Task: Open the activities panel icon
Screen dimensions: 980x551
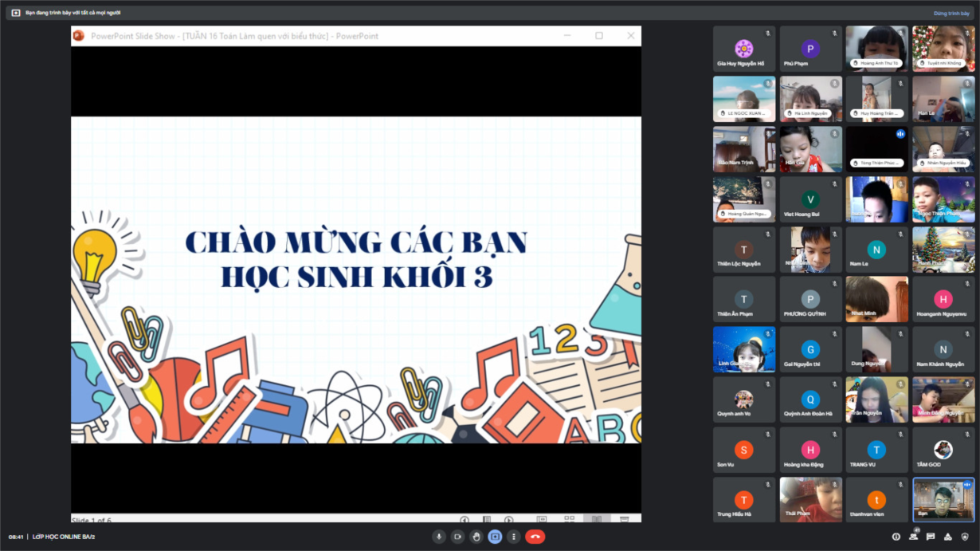Action: (948, 537)
